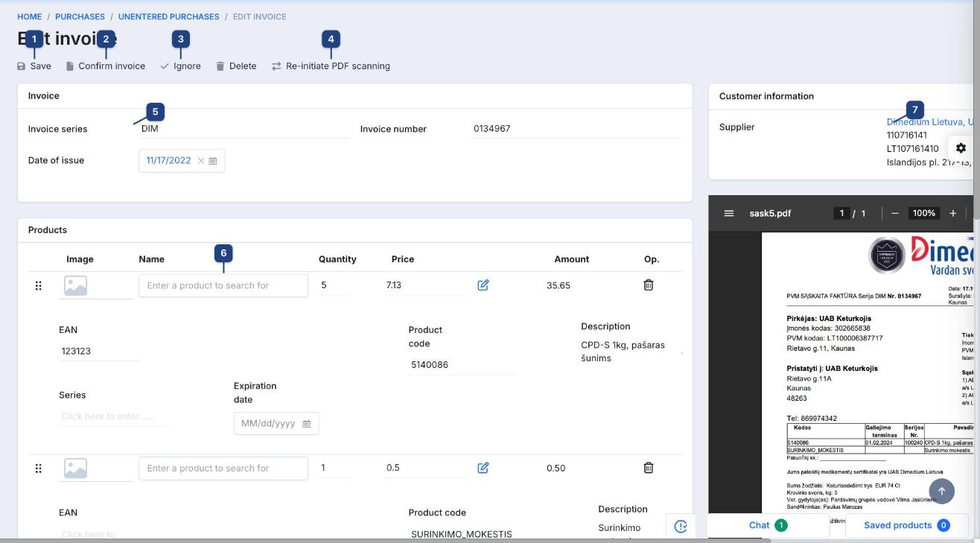Search product name for second row
The image size is (980, 543).
[223, 469]
